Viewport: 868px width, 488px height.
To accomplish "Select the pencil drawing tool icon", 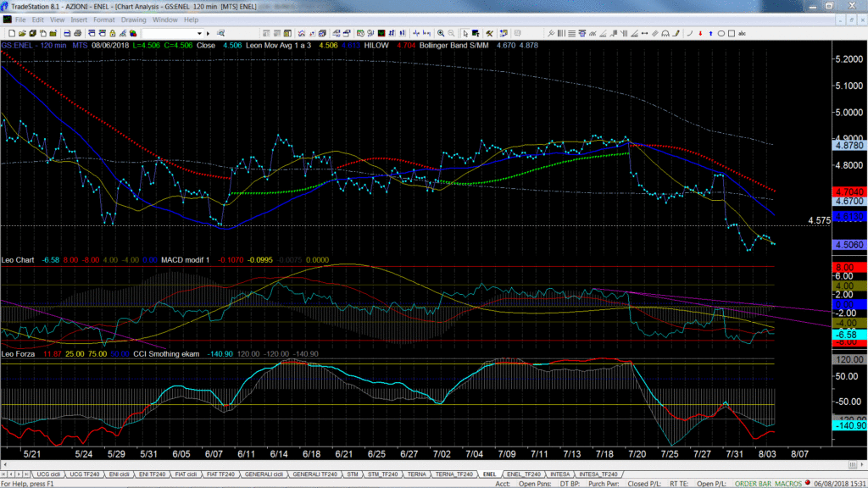I will 676,34.
